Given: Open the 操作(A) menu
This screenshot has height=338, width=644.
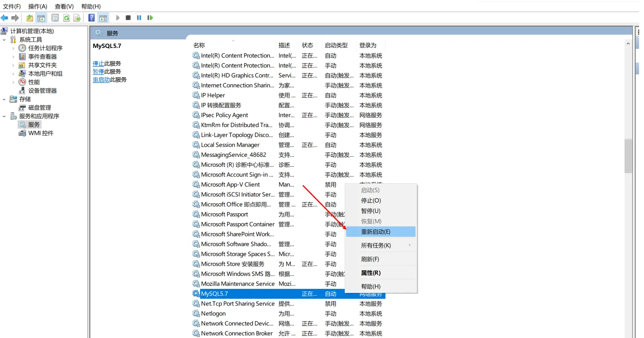Looking at the screenshot, I should click(x=37, y=6).
